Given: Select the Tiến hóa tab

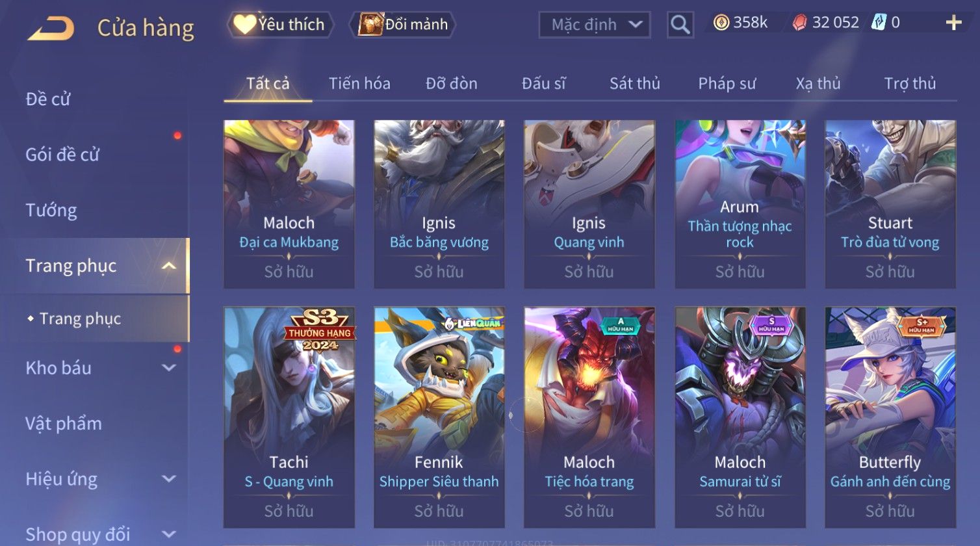Looking at the screenshot, I should (359, 83).
